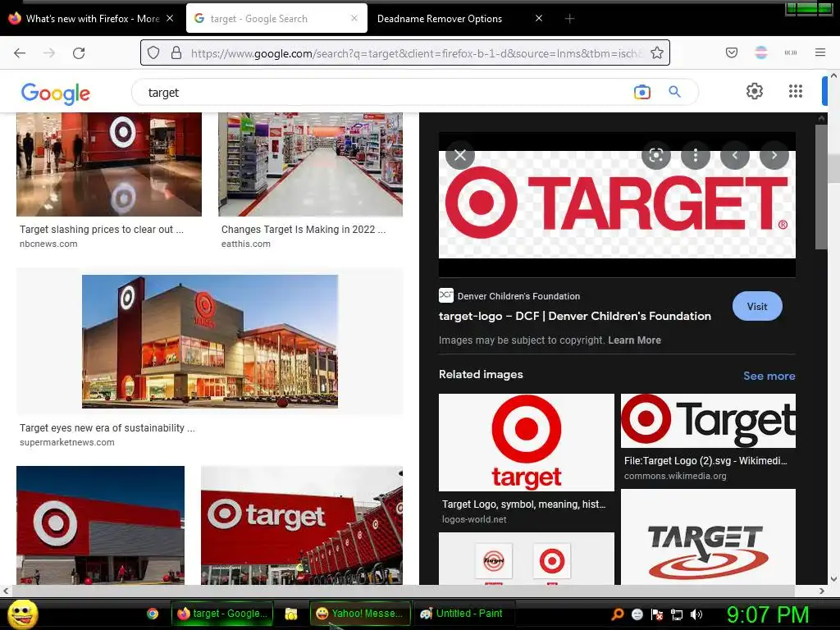The image size is (840, 630).
Task: Click the Google logo
Action: click(56, 94)
